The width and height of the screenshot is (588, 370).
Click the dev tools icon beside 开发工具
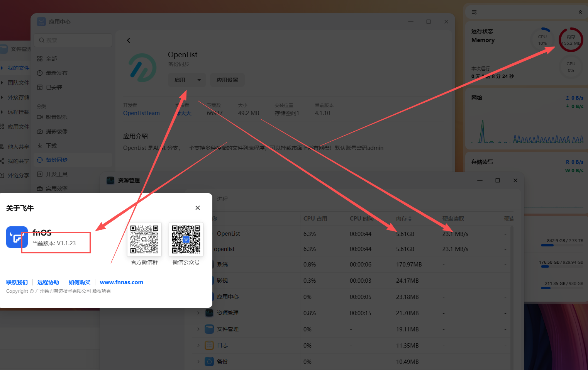click(40, 174)
